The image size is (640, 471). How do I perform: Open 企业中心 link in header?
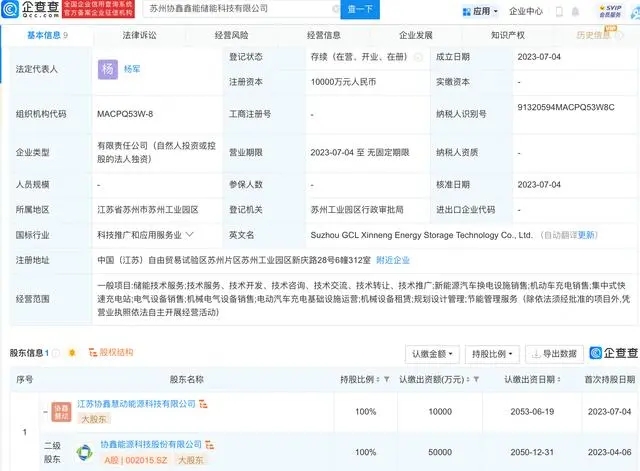pyautogui.click(x=526, y=11)
